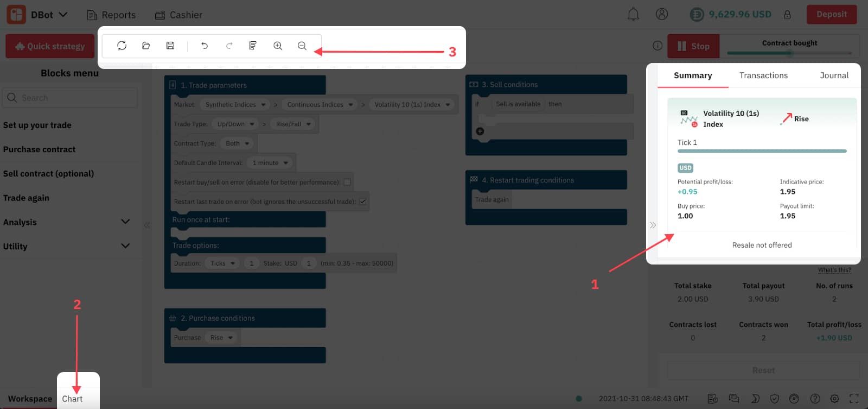Click the blocks menu Search field

(x=70, y=98)
